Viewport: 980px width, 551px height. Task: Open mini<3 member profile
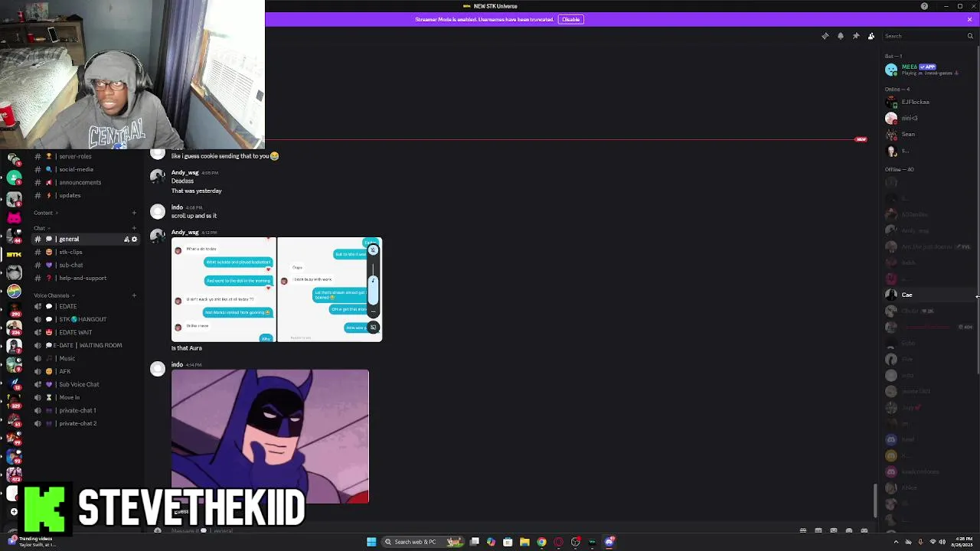[x=928, y=118]
